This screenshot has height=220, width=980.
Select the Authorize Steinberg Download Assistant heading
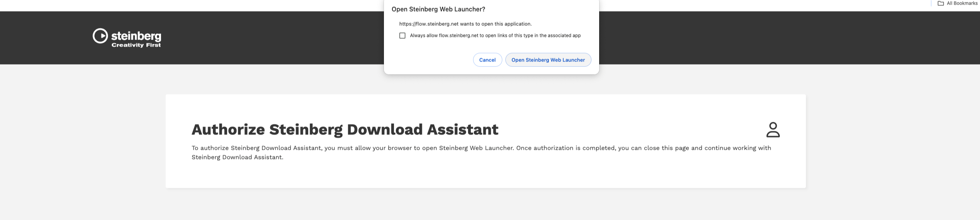coord(345,130)
